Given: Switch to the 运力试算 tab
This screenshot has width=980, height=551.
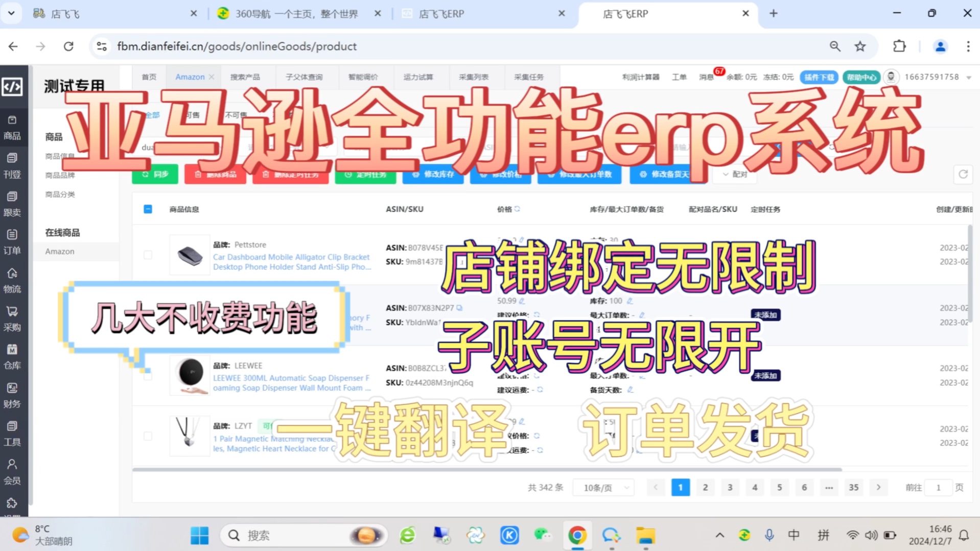Looking at the screenshot, I should coord(418,77).
